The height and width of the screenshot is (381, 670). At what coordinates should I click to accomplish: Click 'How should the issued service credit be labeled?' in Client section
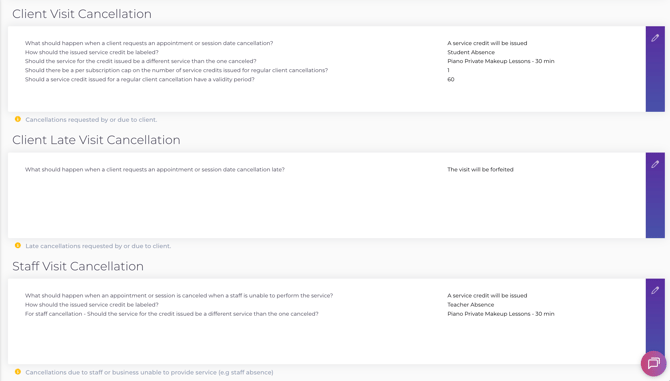[x=91, y=52]
